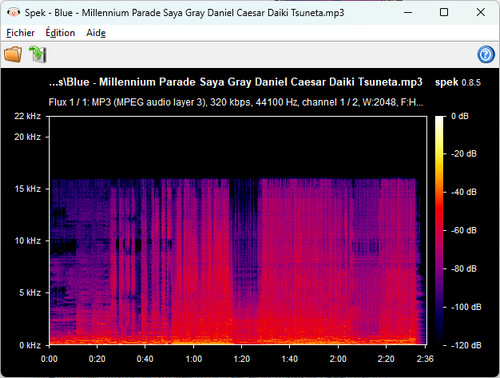Open help with the blue question icon
This screenshot has height=378, width=500.
(486, 54)
